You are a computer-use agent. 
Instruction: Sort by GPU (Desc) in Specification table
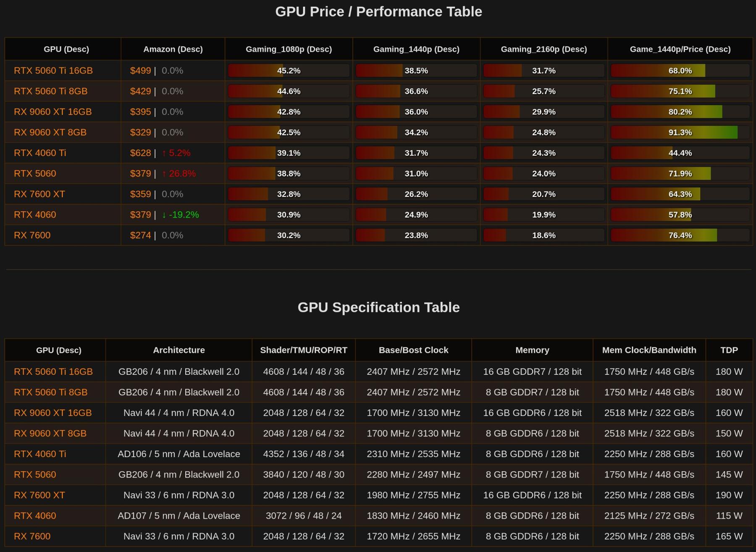pyautogui.click(x=59, y=350)
